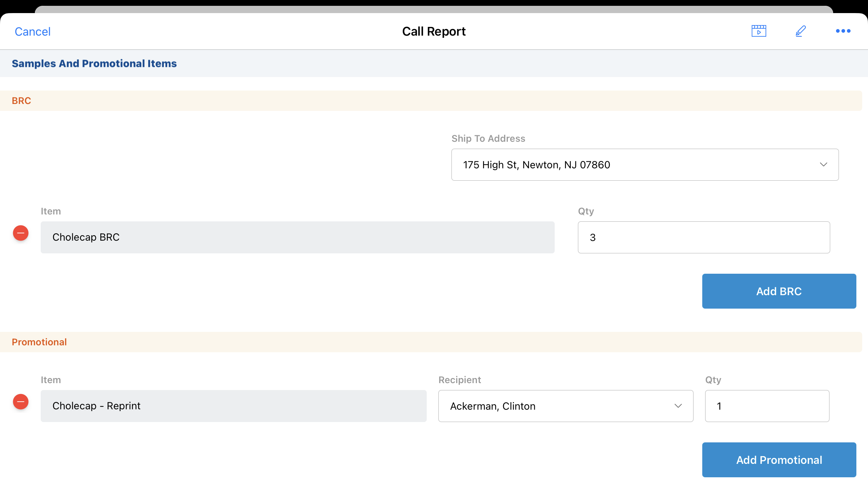The image size is (868, 486).
Task: Click the Recipient dropdown chevron arrow
Action: coord(678,406)
